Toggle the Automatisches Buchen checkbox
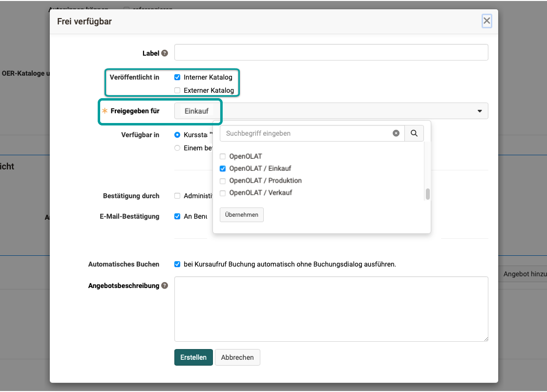The width and height of the screenshot is (547, 392). pyautogui.click(x=177, y=264)
